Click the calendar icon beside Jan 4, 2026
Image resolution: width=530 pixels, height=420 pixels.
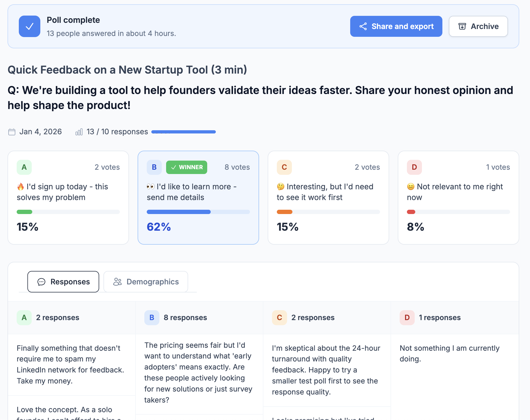[x=12, y=132]
